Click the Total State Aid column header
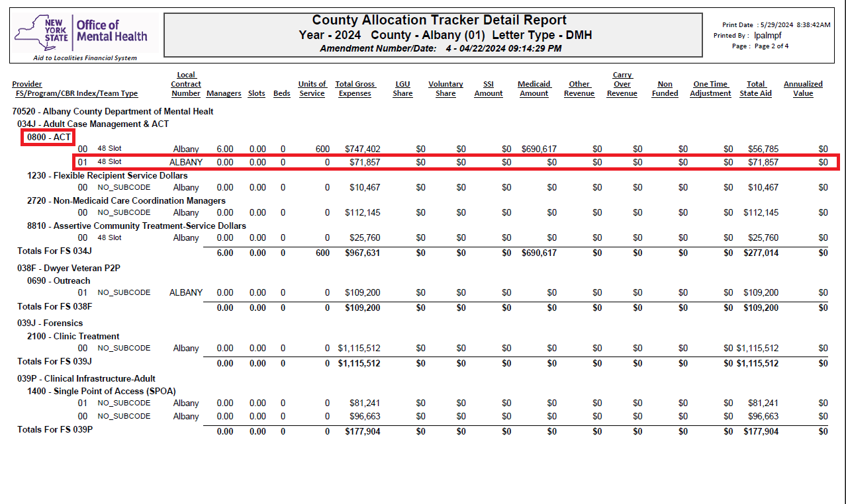Screen dimensions: 846x504 point(755,89)
